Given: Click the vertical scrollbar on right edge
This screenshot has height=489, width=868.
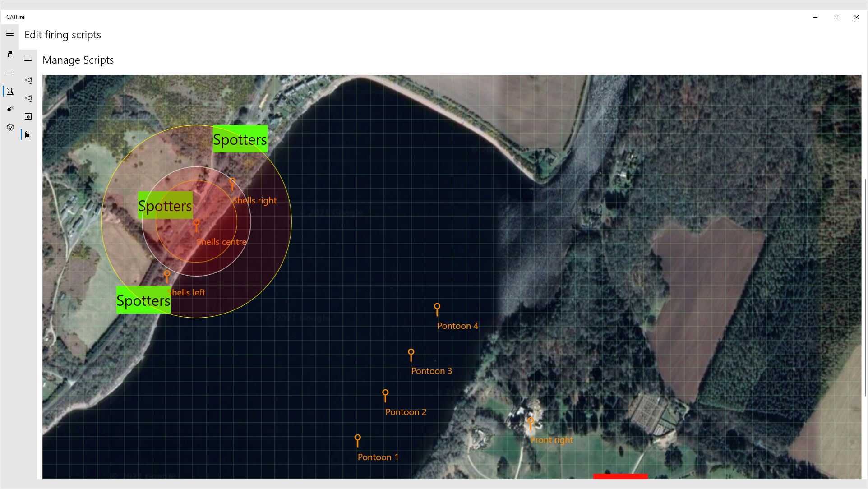Looking at the screenshot, I should pos(865,288).
